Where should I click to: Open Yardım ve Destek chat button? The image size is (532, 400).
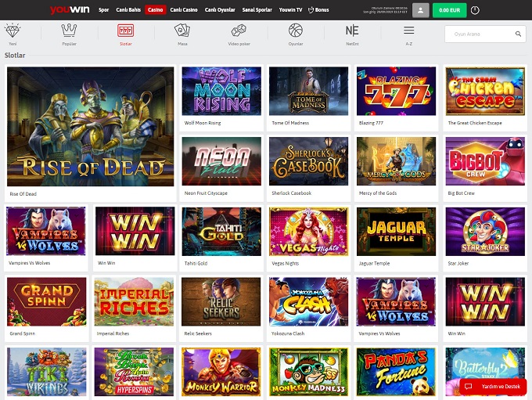[493, 386]
